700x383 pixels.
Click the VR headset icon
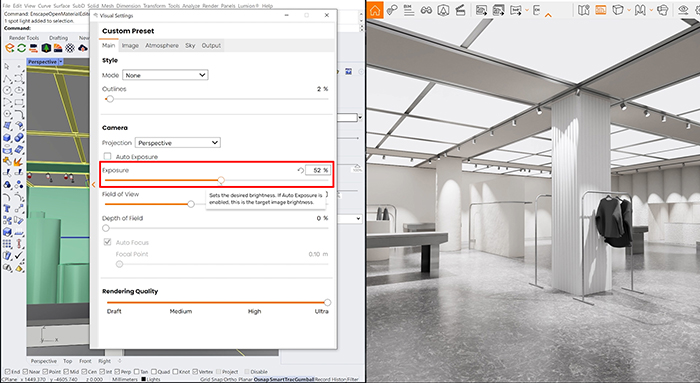coord(662,10)
